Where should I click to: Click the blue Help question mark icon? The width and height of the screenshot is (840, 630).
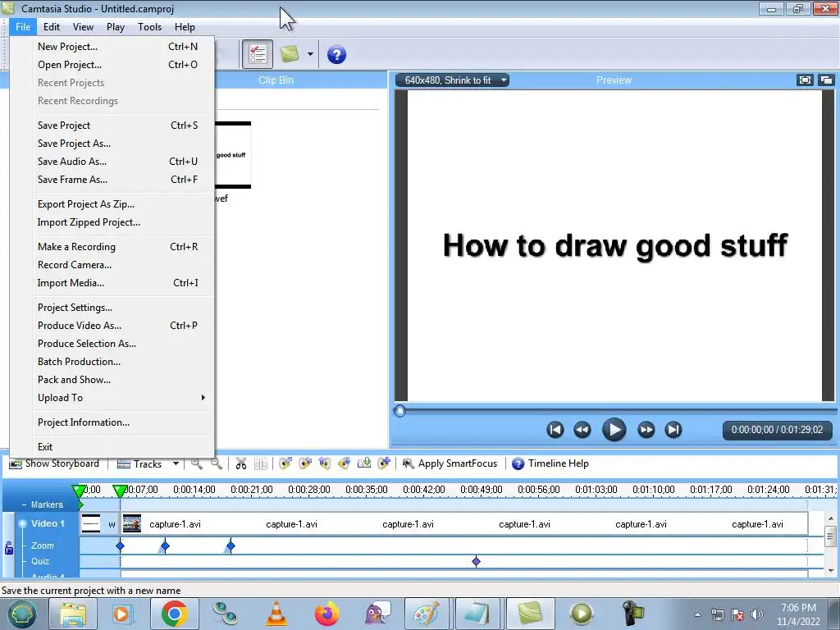(x=336, y=55)
